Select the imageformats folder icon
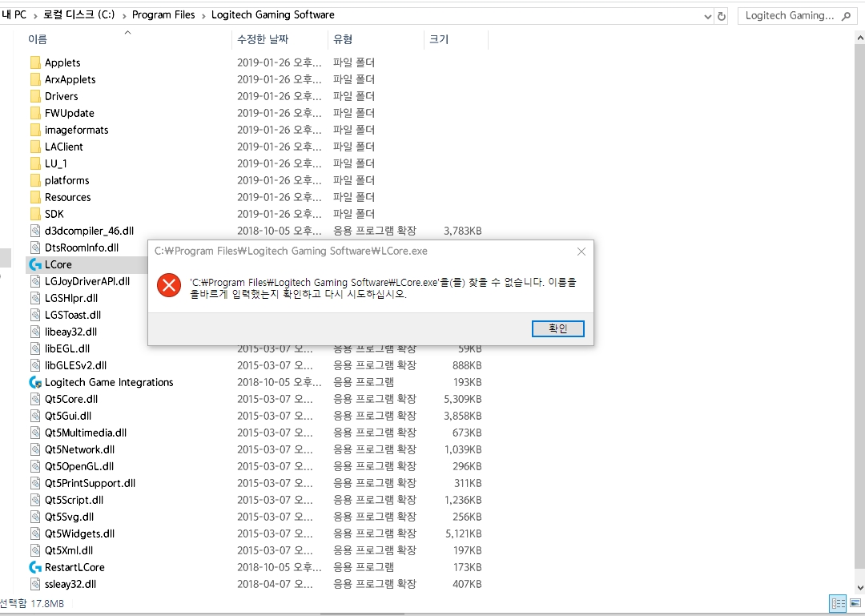 pos(34,130)
